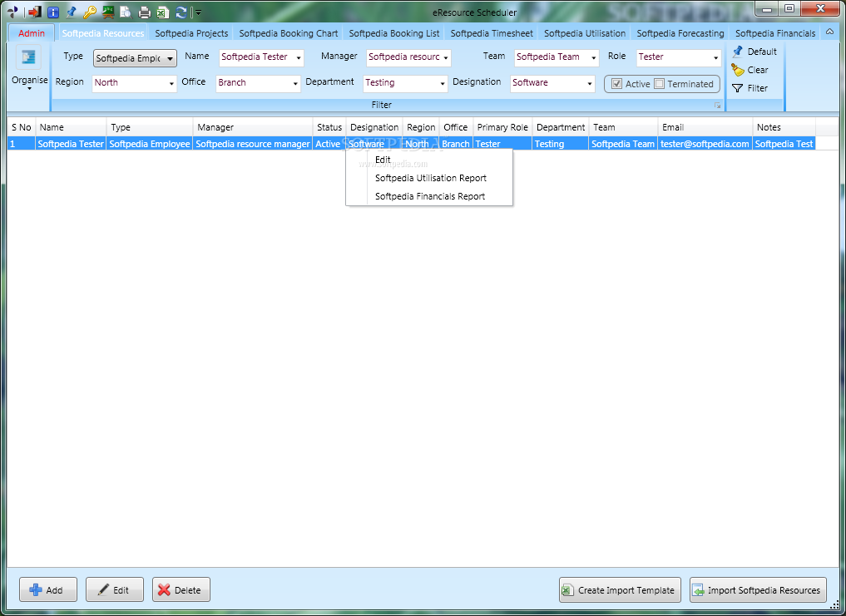846x616 pixels.
Task: Click the bottom Edit button with pencil
Action: [x=115, y=589]
